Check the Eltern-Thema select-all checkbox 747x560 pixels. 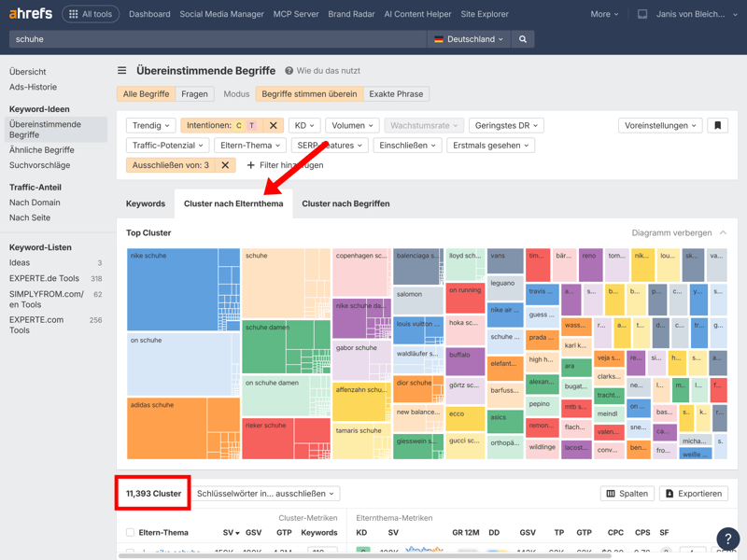point(131,533)
